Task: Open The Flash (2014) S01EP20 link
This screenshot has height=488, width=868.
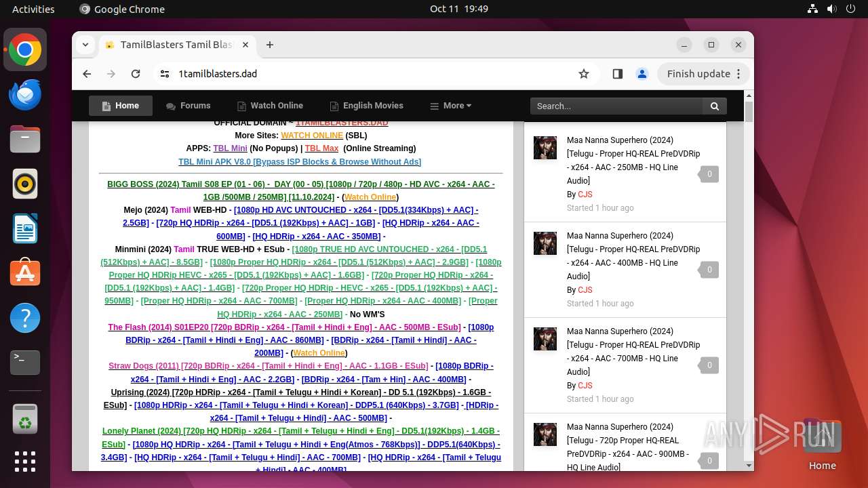Action: coord(284,327)
